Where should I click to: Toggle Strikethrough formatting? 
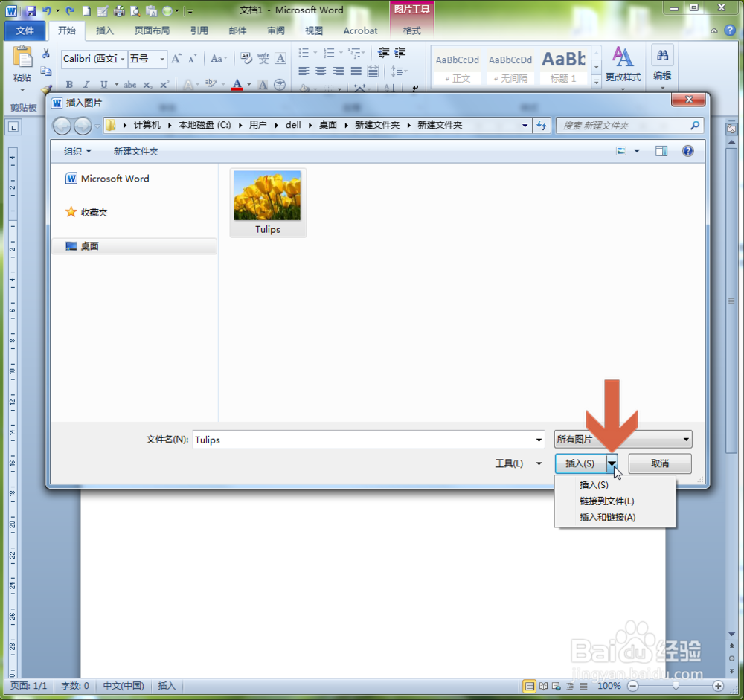[129, 85]
